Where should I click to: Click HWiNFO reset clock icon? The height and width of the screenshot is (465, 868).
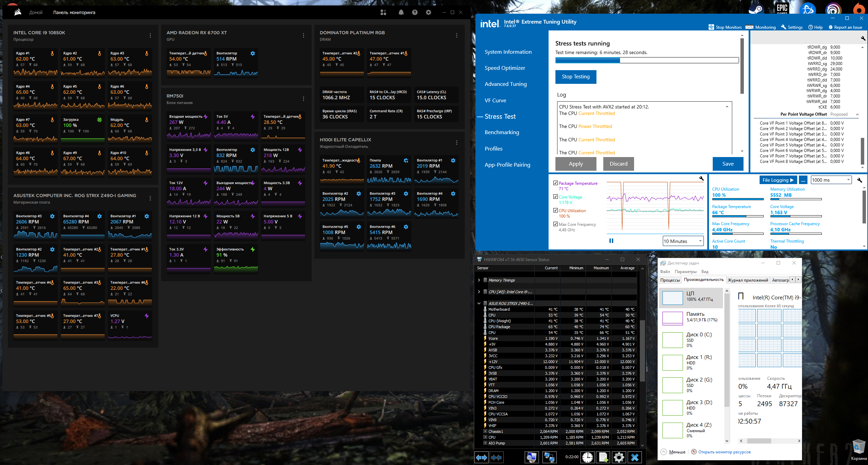[588, 457]
